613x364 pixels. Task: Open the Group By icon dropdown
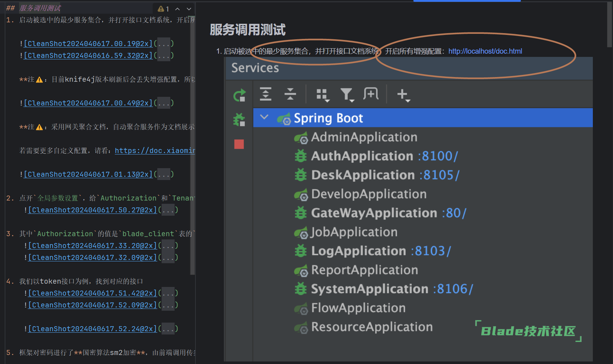pyautogui.click(x=323, y=95)
